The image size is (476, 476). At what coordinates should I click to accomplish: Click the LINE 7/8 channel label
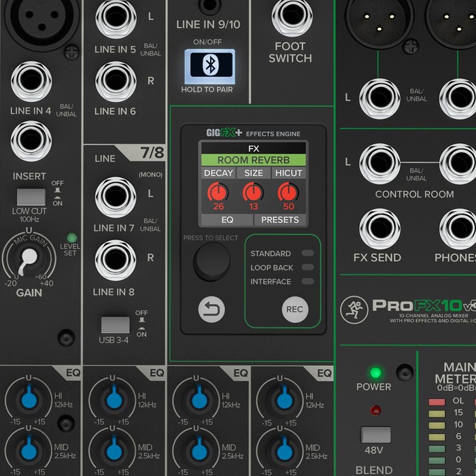click(129, 154)
